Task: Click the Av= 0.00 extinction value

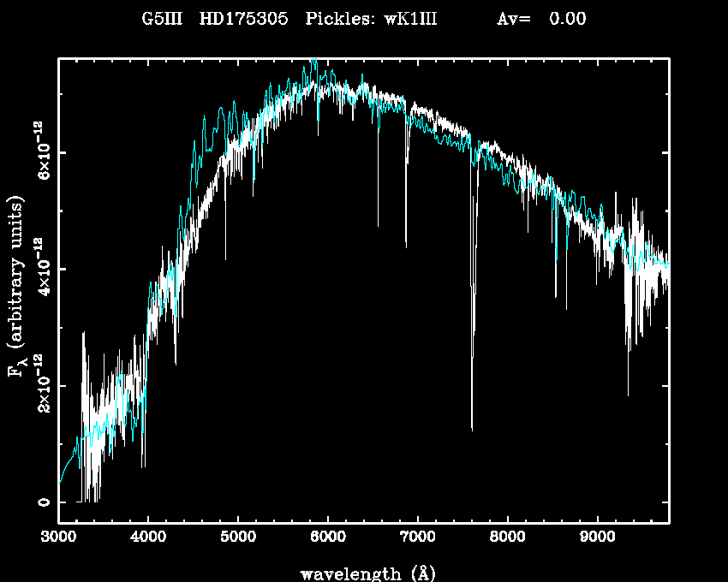Action: click(x=541, y=19)
